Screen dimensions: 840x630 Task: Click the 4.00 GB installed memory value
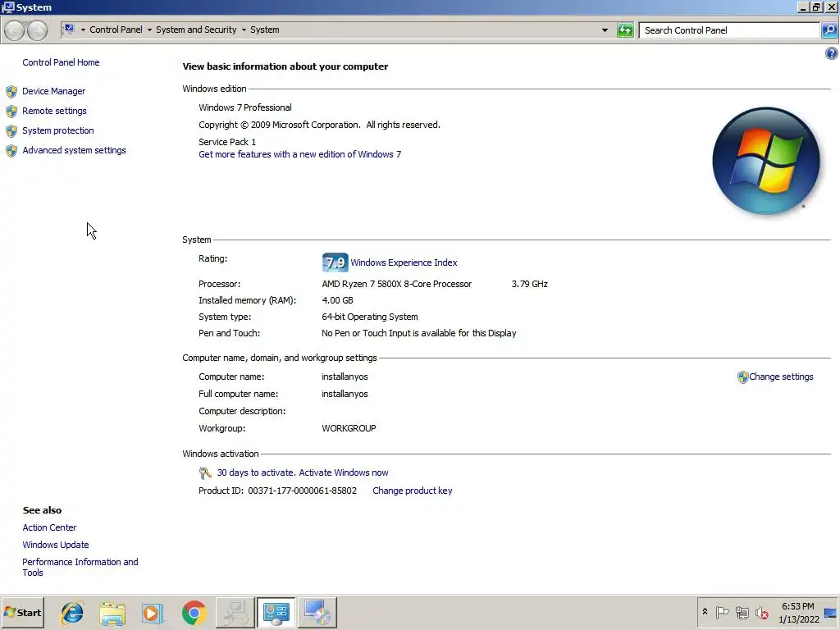click(x=337, y=300)
